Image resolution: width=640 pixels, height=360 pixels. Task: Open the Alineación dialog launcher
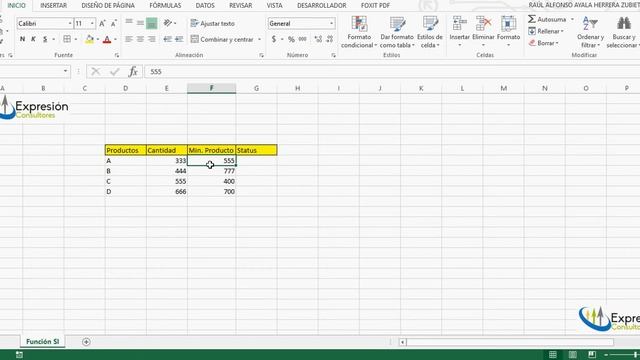261,55
